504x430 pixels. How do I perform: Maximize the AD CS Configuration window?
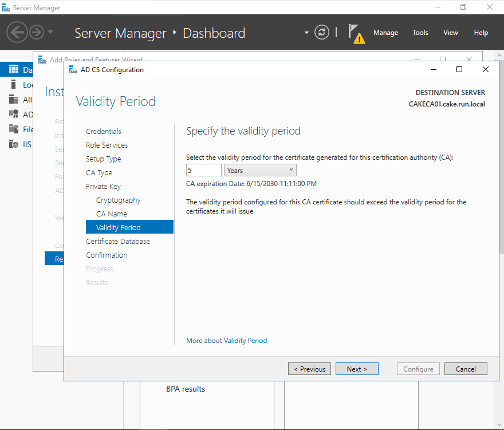coord(459,69)
